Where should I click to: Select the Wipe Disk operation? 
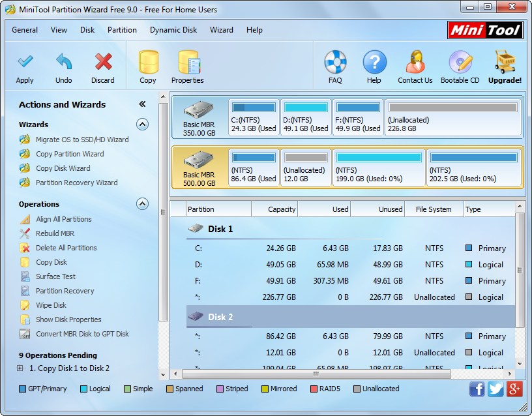click(51, 305)
